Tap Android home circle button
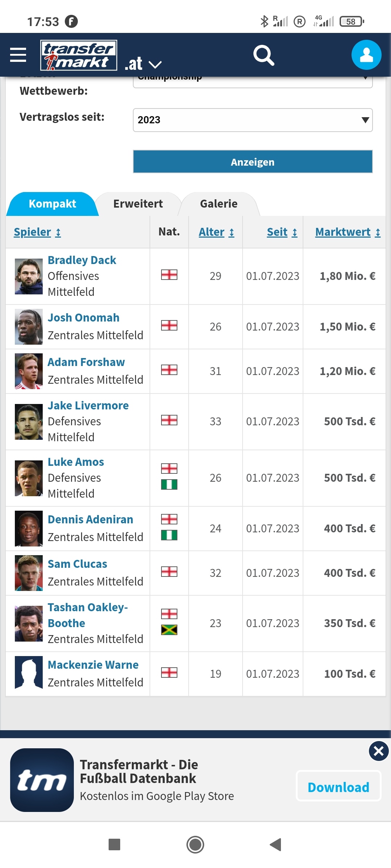The height and width of the screenshot is (868, 391). coord(195,844)
